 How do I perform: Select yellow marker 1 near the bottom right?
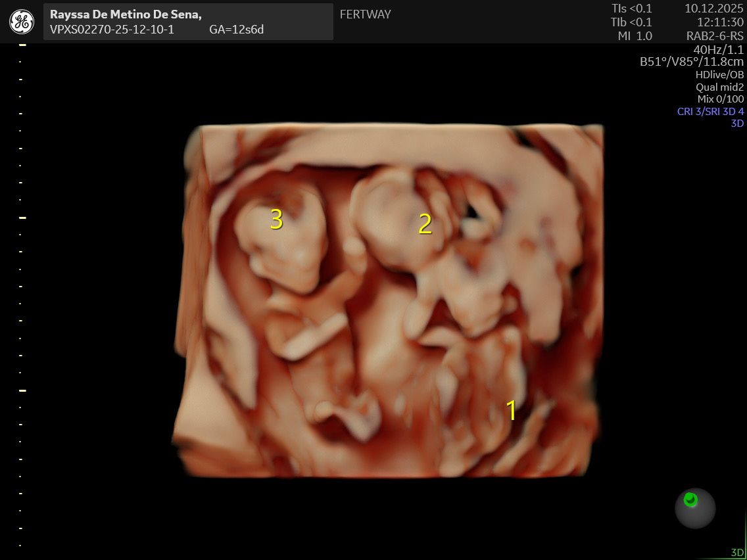511,410
